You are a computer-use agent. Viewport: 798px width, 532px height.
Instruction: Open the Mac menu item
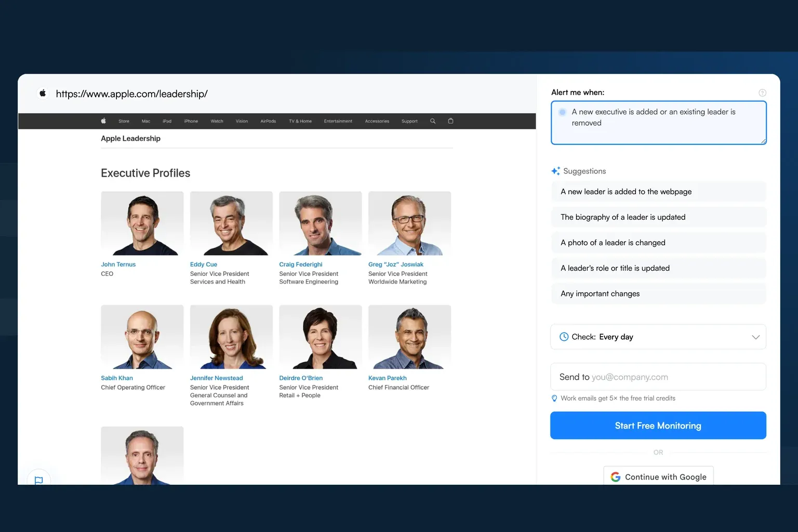click(x=146, y=121)
